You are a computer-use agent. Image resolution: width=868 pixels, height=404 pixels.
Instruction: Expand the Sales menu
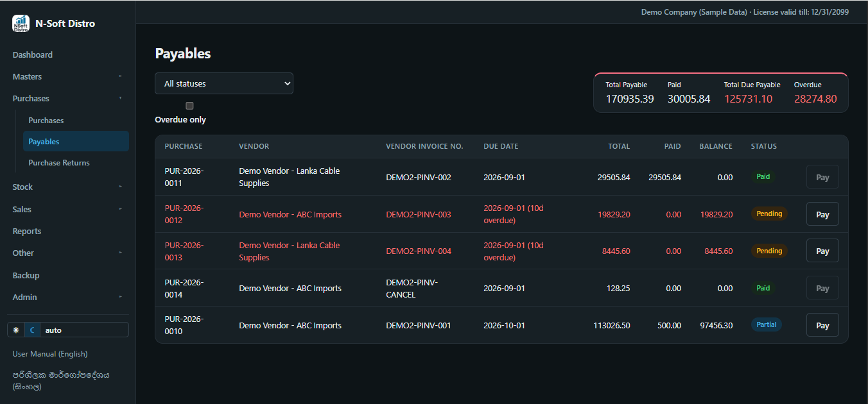click(x=67, y=209)
